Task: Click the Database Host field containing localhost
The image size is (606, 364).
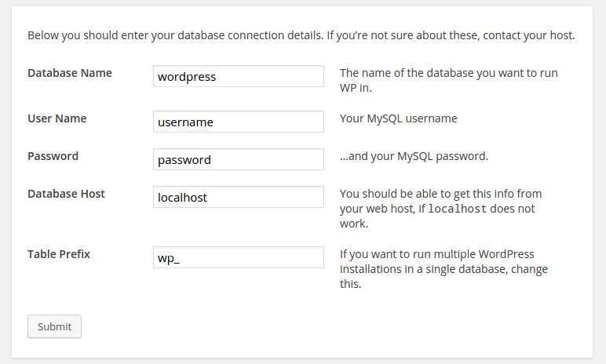Action: pyautogui.click(x=239, y=197)
